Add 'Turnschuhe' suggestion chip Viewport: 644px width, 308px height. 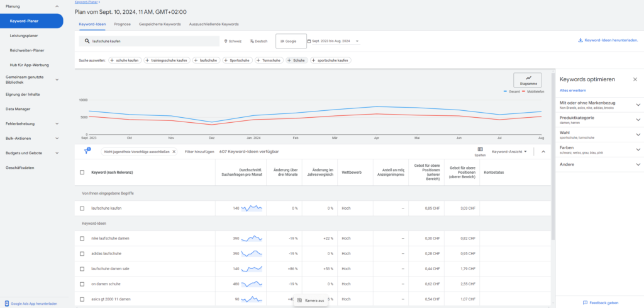(x=269, y=60)
